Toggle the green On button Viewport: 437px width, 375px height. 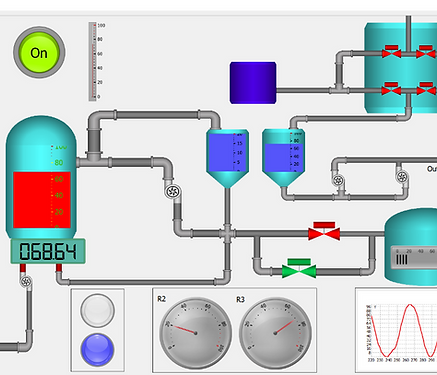39,53
